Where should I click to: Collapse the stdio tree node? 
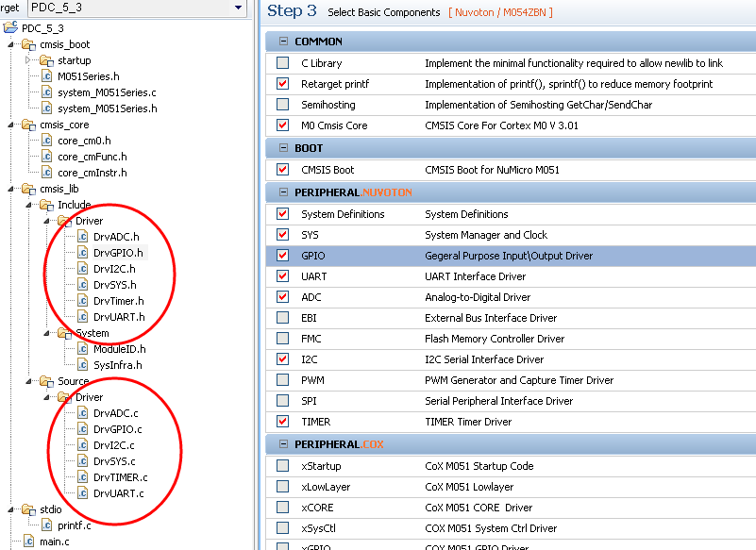tap(10, 509)
